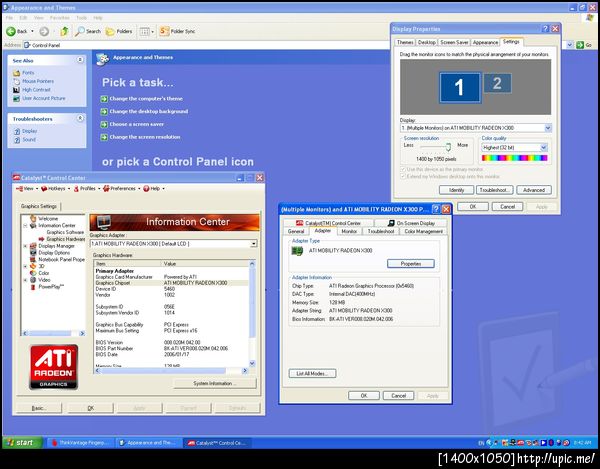
Task: Click the green Go button by address bar
Action: [x=584, y=45]
